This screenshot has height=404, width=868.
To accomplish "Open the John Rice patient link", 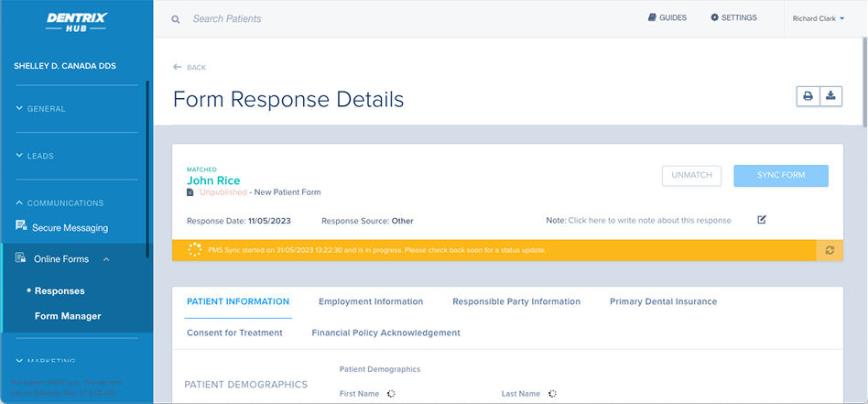I will (x=213, y=180).
